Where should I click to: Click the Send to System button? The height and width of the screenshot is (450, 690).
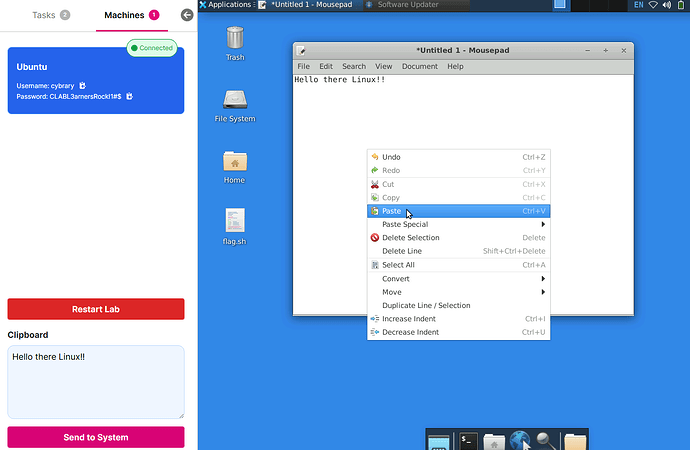click(96, 437)
